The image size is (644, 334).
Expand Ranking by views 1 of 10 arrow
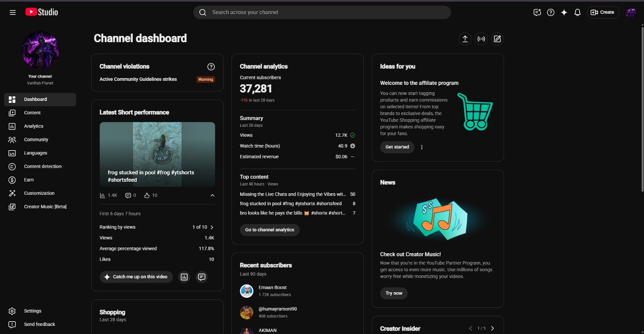coord(212,227)
